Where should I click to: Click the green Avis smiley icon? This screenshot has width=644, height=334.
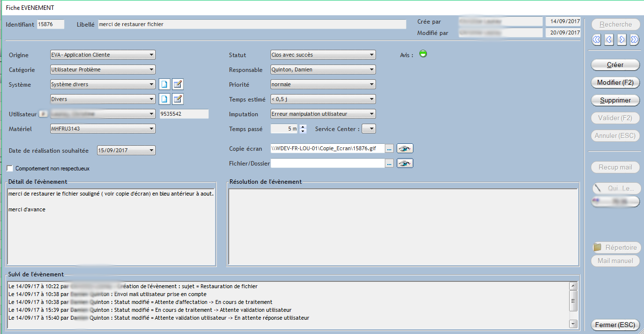423,54
